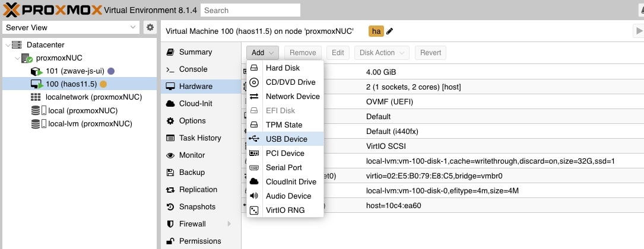
Task: Click the Edit button
Action: point(338,53)
